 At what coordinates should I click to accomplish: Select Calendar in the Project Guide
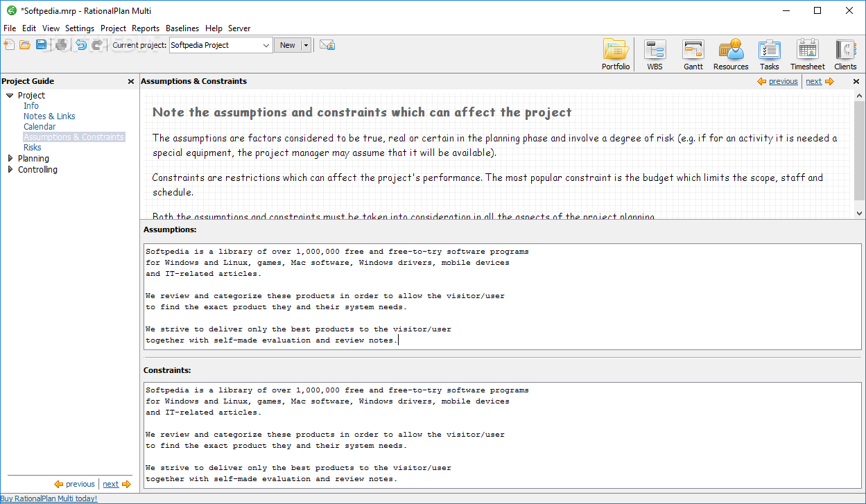(x=40, y=127)
